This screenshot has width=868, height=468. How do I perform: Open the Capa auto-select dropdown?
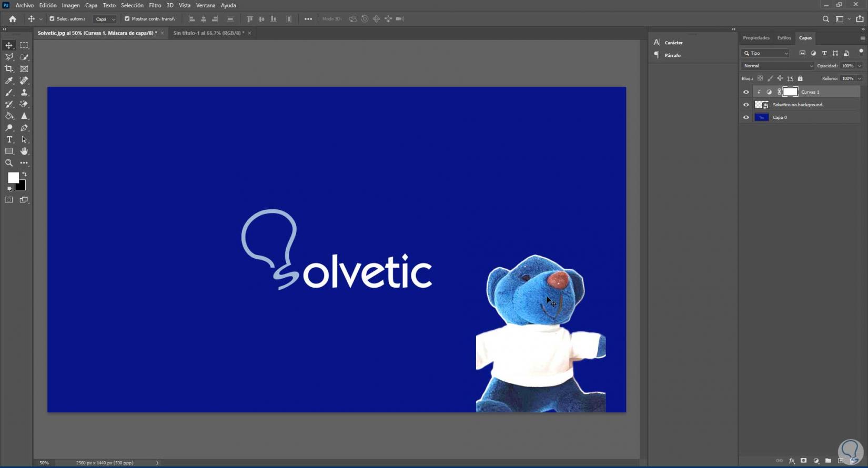pos(105,19)
